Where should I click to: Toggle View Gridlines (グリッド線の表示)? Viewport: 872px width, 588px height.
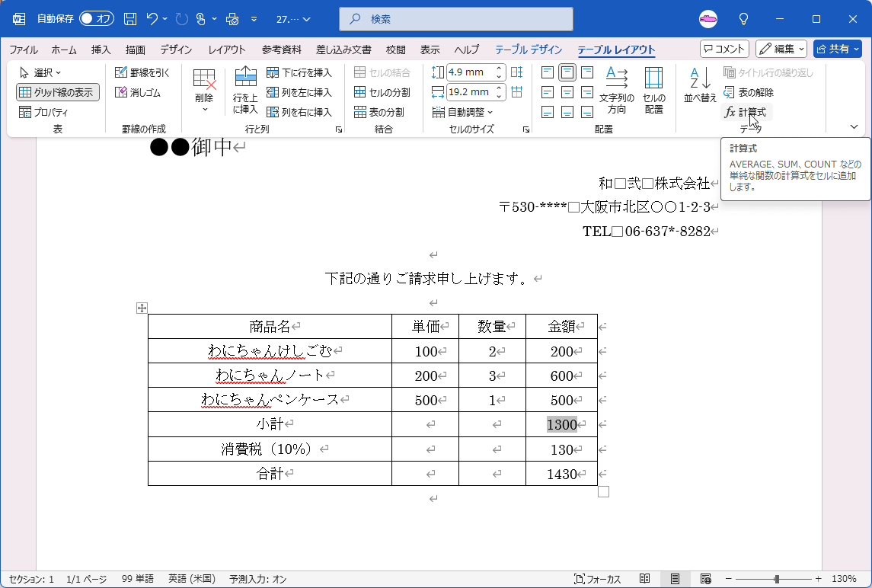click(58, 92)
